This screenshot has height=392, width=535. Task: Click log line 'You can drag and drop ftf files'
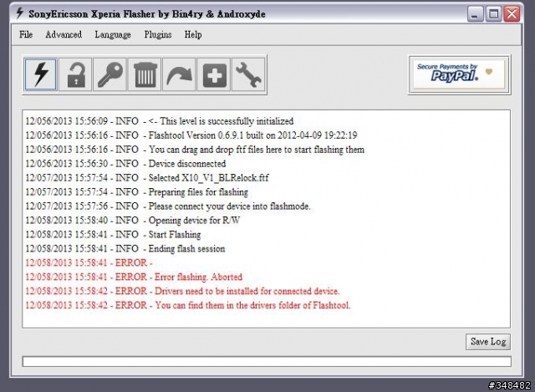click(x=195, y=150)
